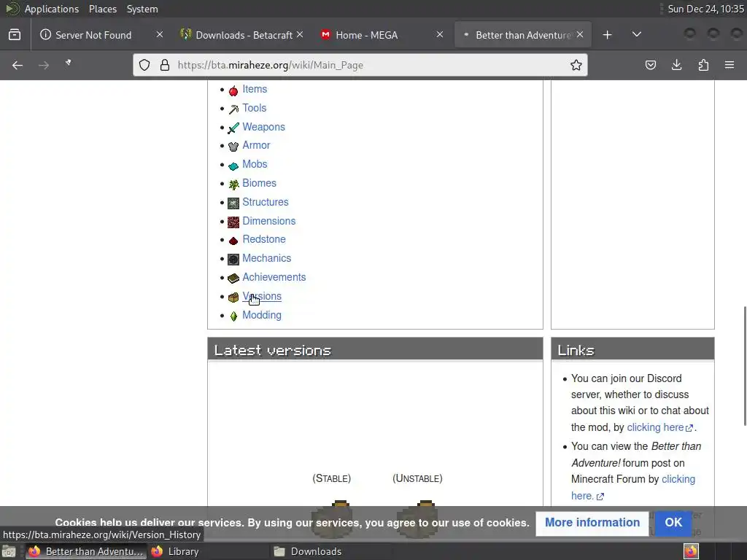This screenshot has width=747, height=560.
Task: Open the Places menu in the top panel
Action: pyautogui.click(x=102, y=9)
